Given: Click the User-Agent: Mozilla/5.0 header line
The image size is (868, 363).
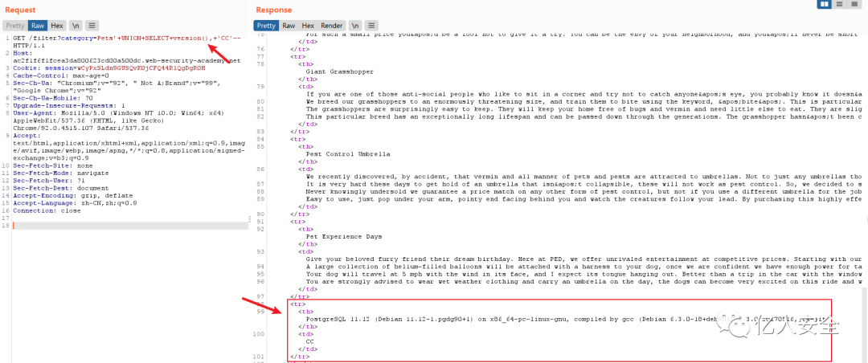Looking at the screenshot, I should click(118, 113).
